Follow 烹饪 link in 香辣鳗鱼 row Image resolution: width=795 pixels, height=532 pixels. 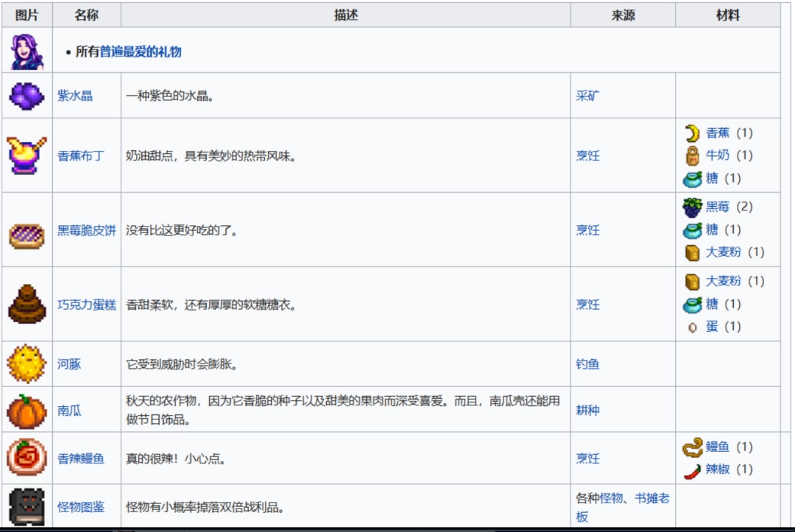coord(587,458)
